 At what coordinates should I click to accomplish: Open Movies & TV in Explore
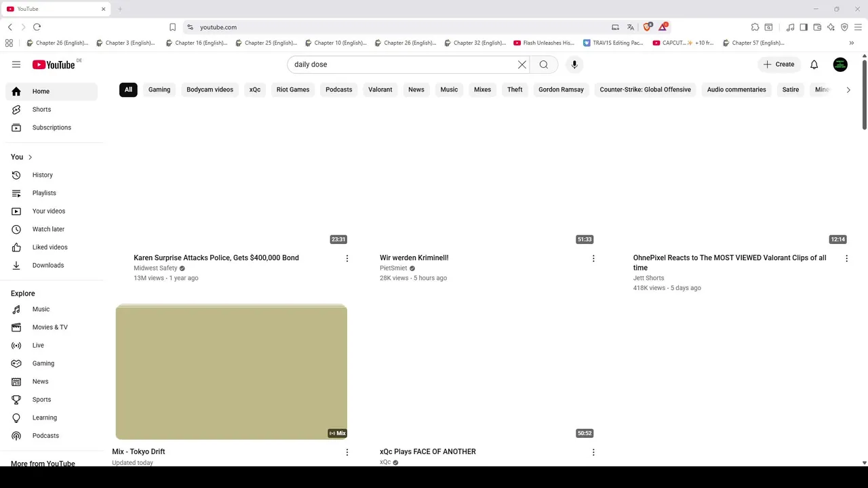pos(52,327)
